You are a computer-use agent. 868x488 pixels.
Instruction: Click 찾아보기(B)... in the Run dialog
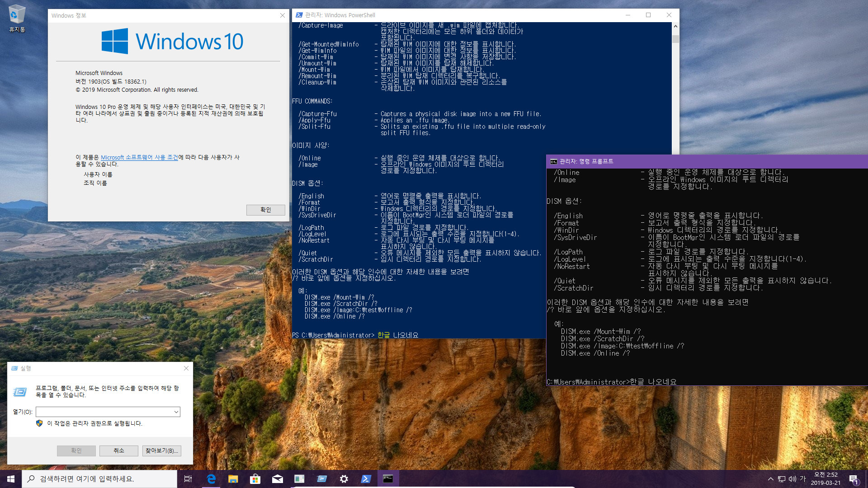click(162, 450)
